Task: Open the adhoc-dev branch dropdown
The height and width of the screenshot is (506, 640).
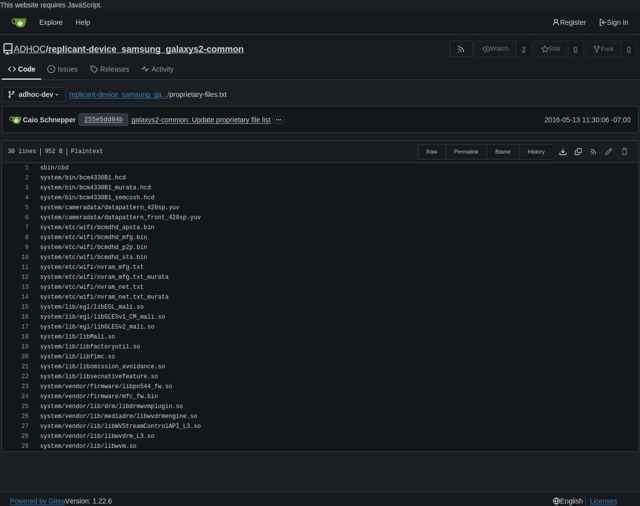Action: pos(34,95)
